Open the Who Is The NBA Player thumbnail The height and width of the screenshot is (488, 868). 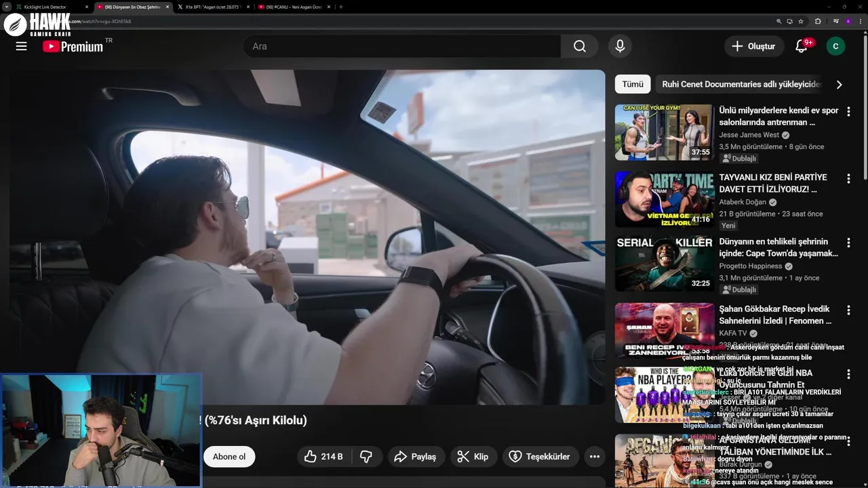(664, 395)
